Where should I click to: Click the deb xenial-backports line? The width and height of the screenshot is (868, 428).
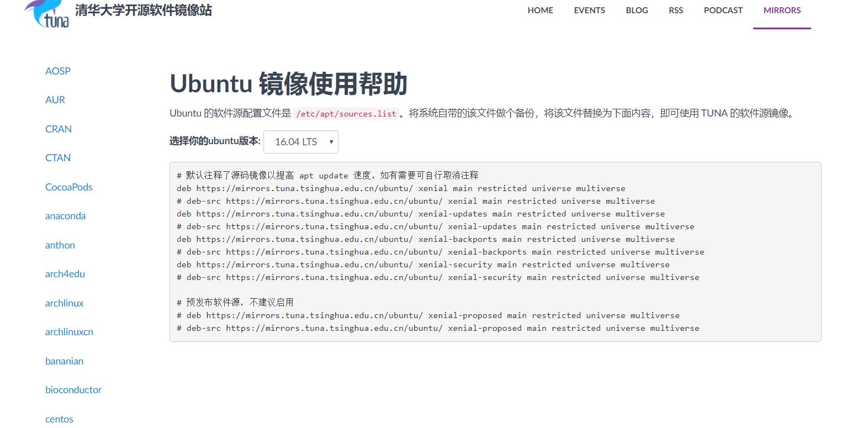(426, 239)
